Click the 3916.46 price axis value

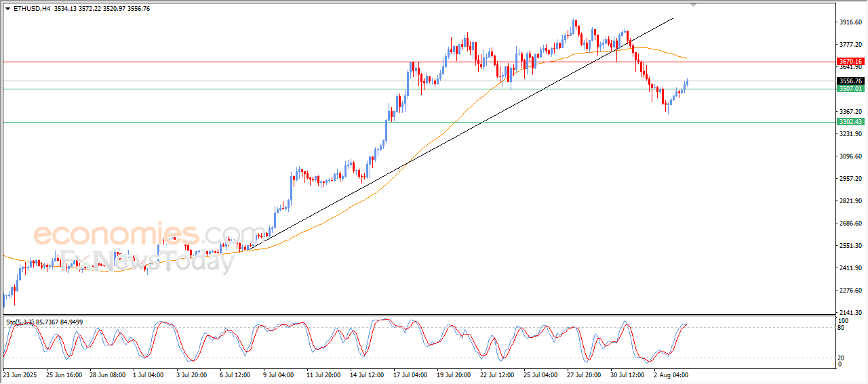pyautogui.click(x=850, y=22)
